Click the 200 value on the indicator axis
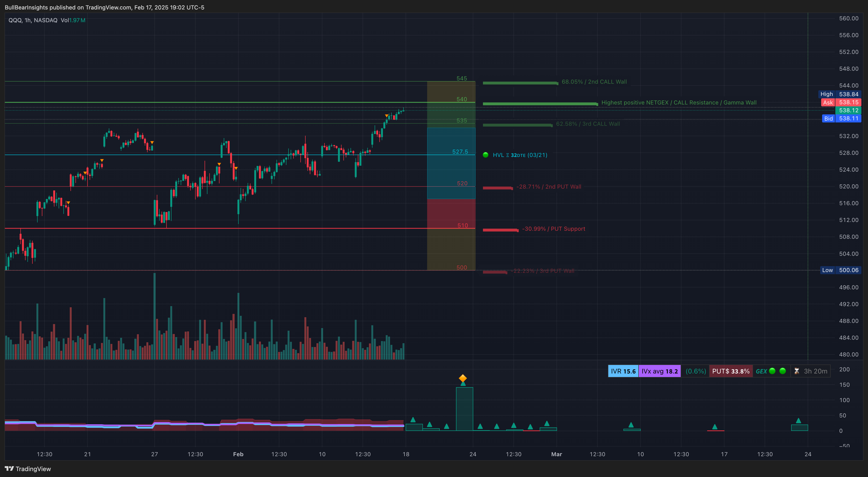Image resolution: width=868 pixels, height=477 pixels. 844,369
